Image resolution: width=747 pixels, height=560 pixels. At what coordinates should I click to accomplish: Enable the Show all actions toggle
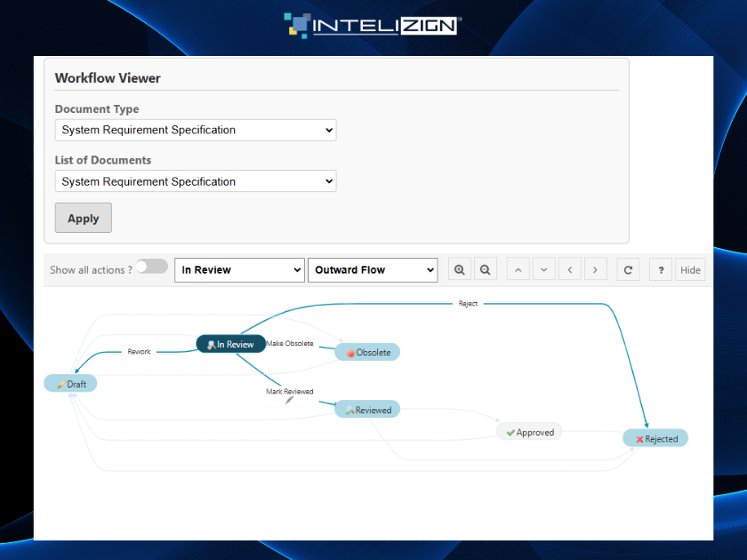[x=151, y=266]
